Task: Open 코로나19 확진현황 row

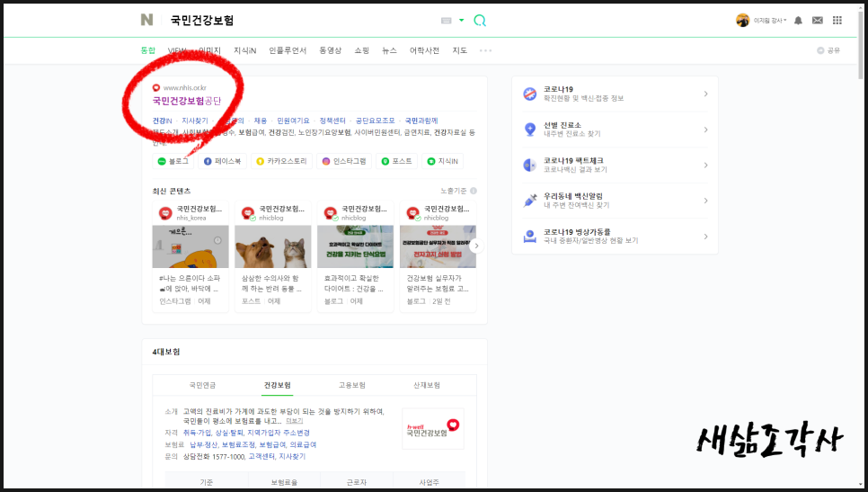Action: 615,94
